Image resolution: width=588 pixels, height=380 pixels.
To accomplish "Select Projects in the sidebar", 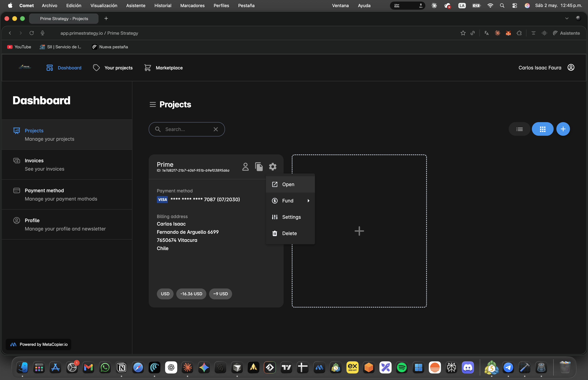I will 67,135.
